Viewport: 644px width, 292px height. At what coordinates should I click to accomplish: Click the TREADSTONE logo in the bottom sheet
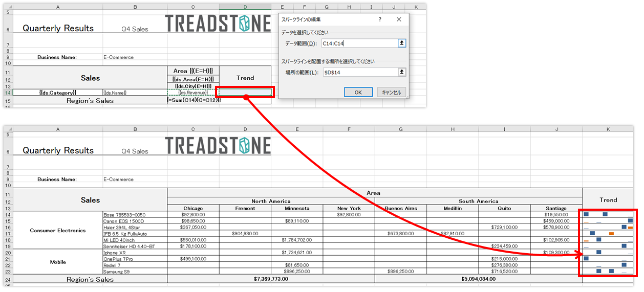218,146
